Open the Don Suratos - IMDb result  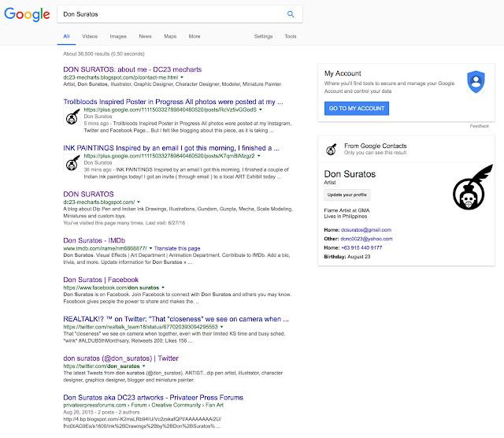(94, 240)
